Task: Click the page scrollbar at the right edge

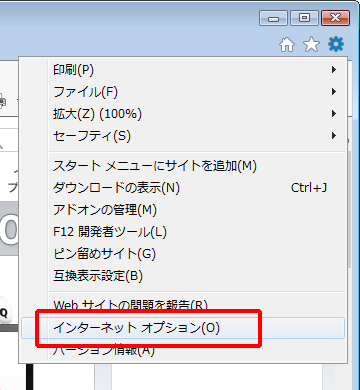Action: [349, 210]
